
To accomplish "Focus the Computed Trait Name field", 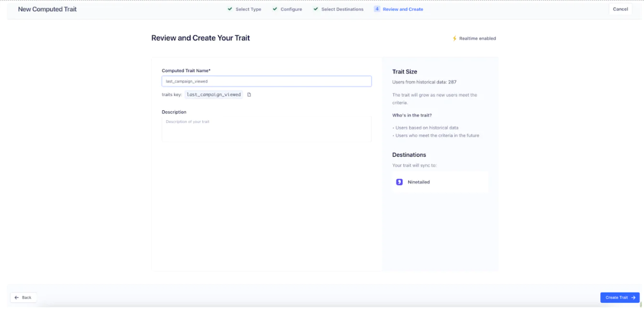I will 266,81.
